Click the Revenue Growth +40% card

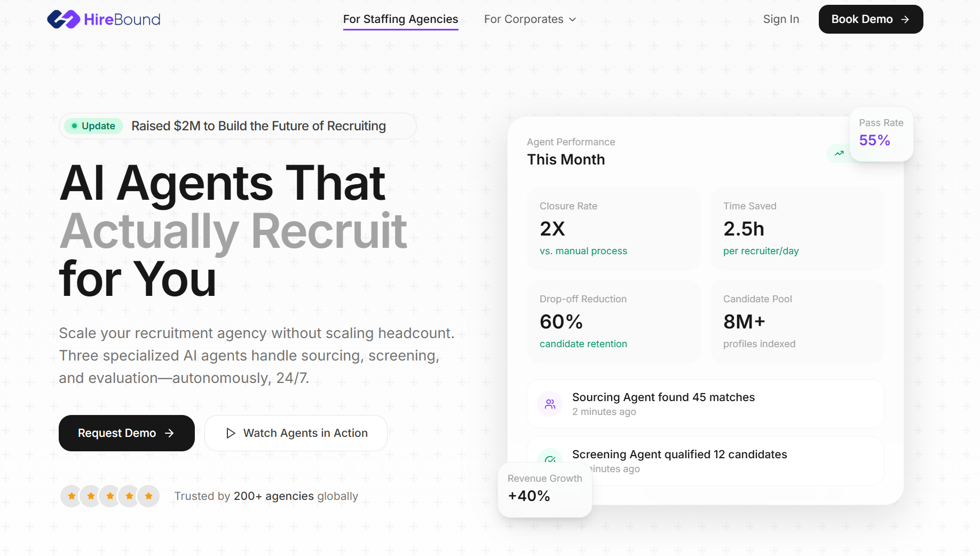(x=544, y=489)
